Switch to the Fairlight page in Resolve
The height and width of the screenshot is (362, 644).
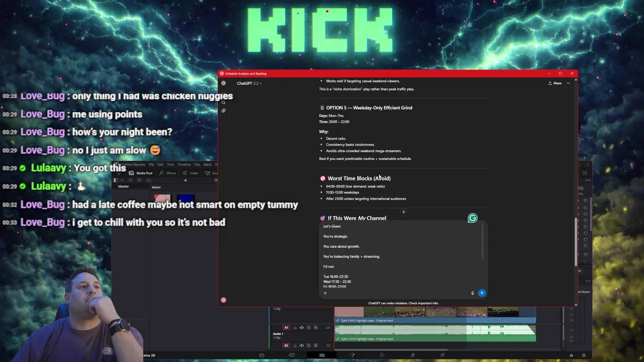(412, 355)
